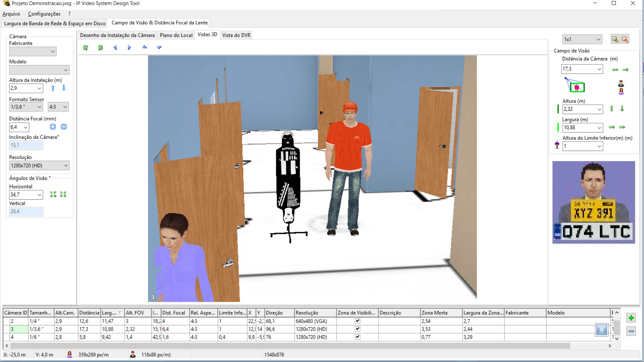The image size is (644, 362).
Task: Select camera 4 row in table
Action: tap(15, 337)
